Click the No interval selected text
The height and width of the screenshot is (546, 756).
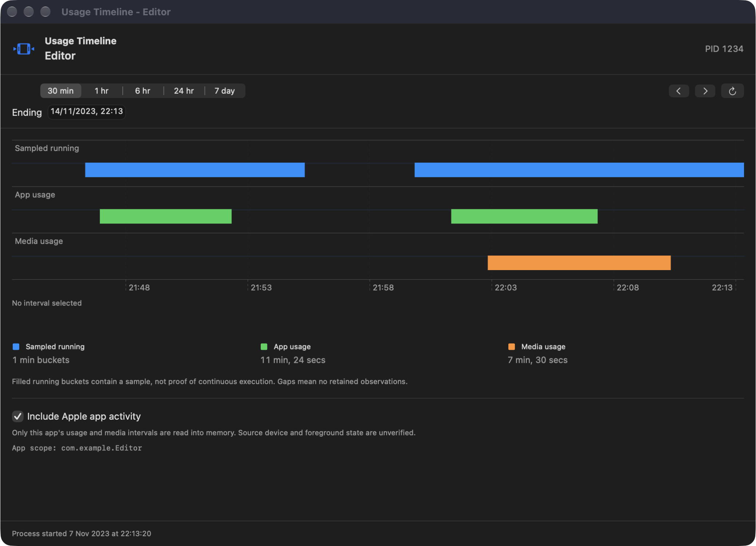coord(47,303)
